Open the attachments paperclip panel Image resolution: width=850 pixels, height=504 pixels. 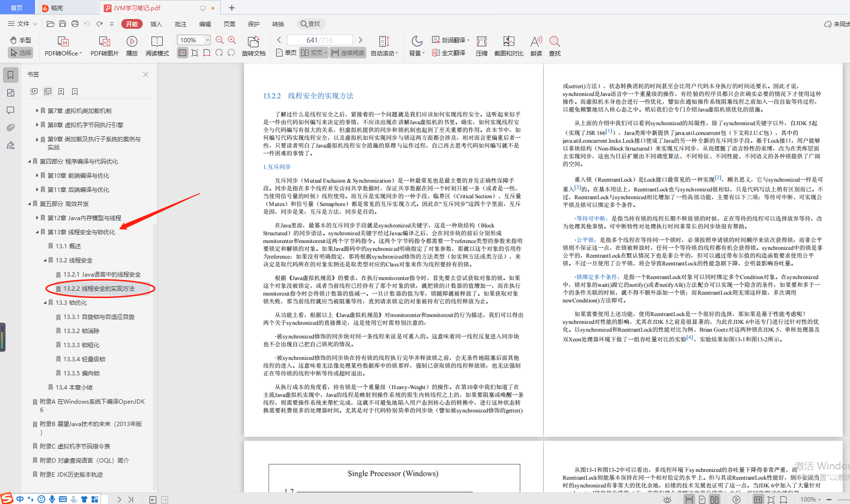coord(11,128)
